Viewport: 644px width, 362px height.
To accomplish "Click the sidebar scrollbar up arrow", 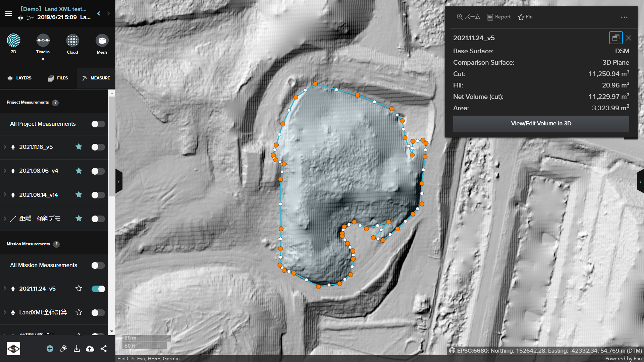I will point(112,93).
